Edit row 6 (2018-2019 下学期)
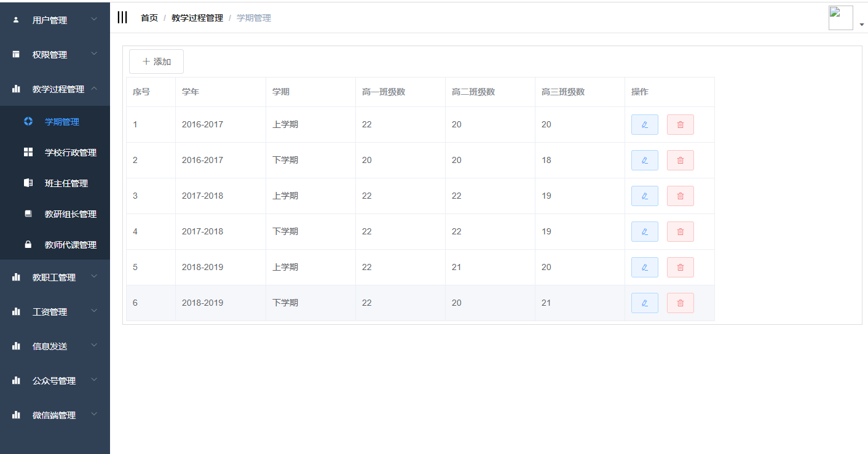Viewport: 868px width, 454px height. (645, 303)
